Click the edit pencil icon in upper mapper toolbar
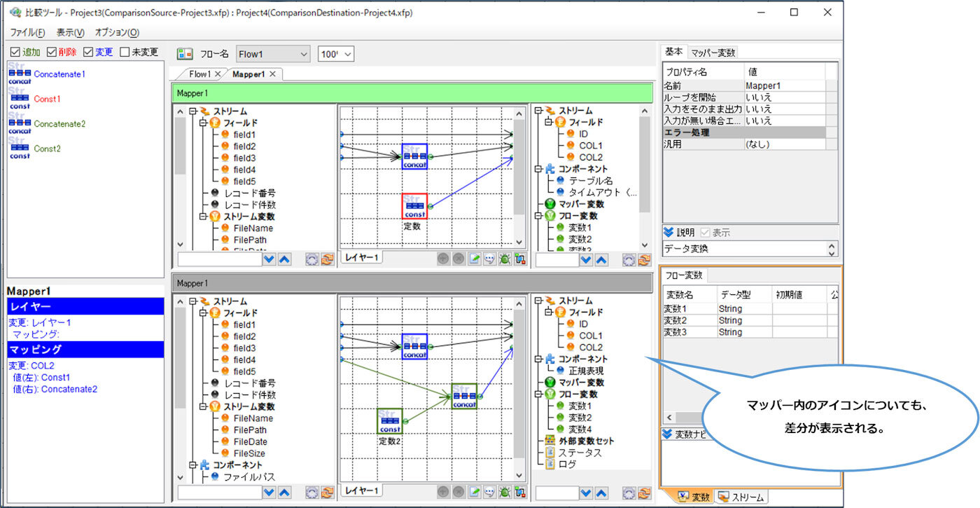Viewport: 980px width, 508px height. point(475,259)
